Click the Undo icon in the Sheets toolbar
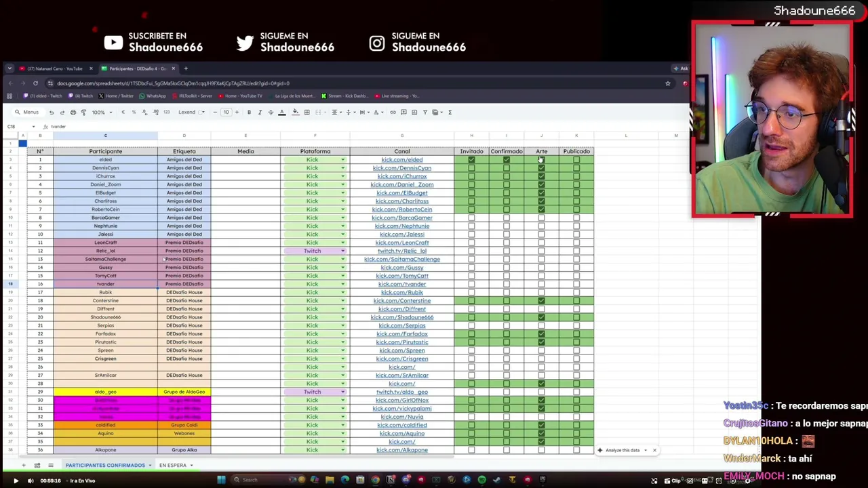The width and height of the screenshot is (868, 488). pyautogui.click(x=51, y=113)
